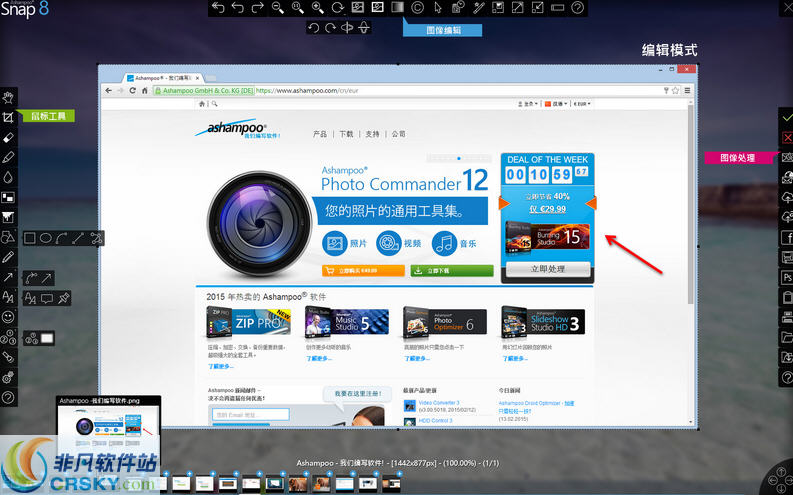Open the smiley stamp tool
793x495 pixels.
(8, 317)
